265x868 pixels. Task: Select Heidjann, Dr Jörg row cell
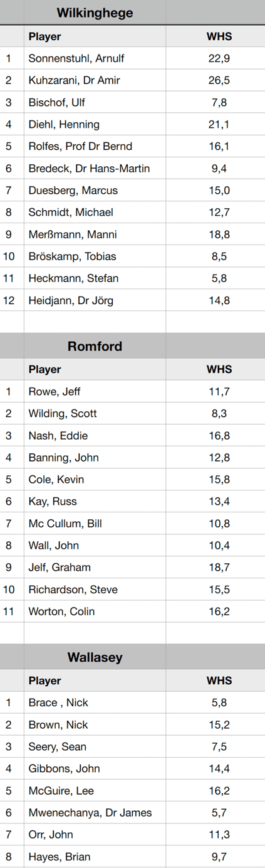(x=95, y=300)
